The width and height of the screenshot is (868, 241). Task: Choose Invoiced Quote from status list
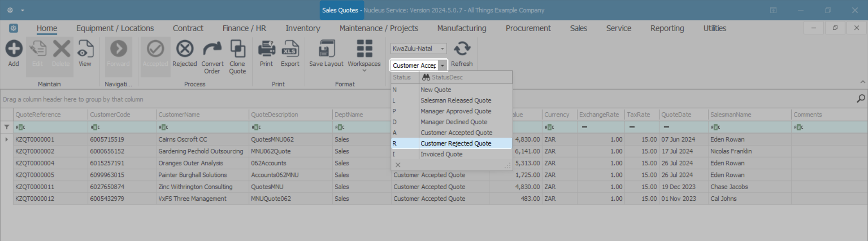(441, 154)
